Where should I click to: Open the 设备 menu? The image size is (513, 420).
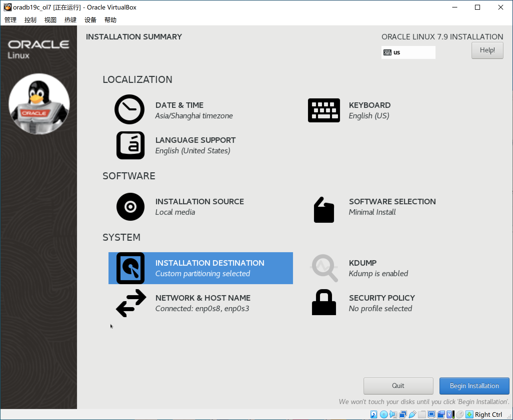[x=90, y=20]
